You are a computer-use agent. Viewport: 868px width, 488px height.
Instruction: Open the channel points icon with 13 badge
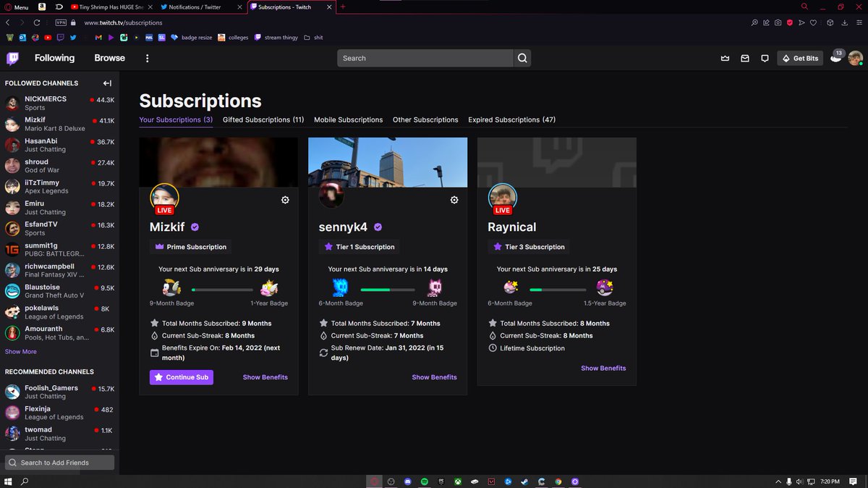835,58
